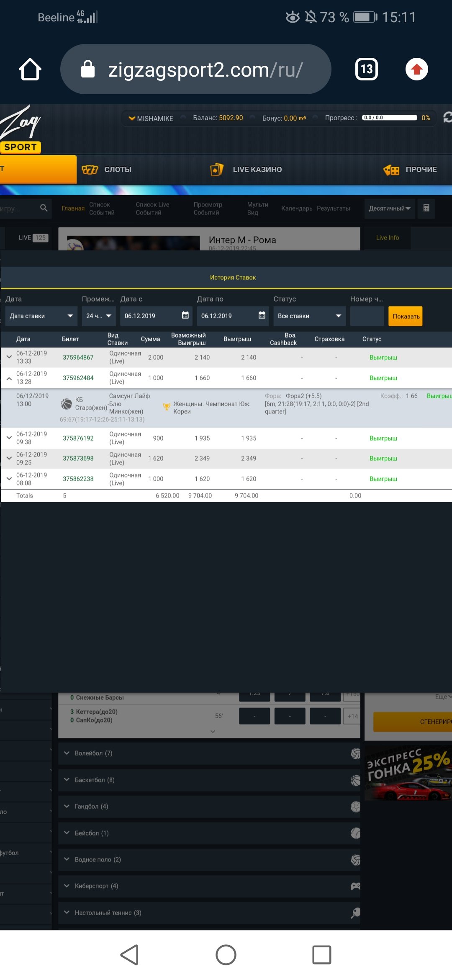Image resolution: width=452 pixels, height=980 pixels.
Task: Expand bet row for ticket 375964867
Action: 9,357
